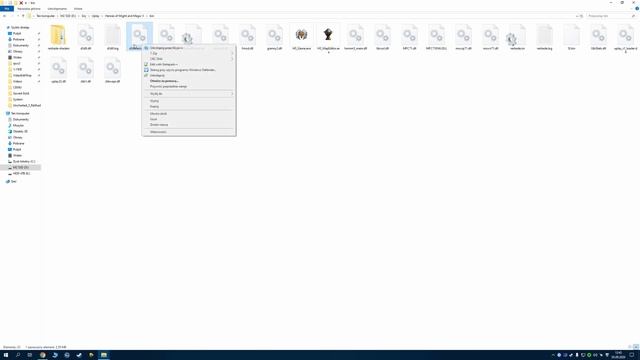This screenshot has height=360, width=640.
Task: Choose Usuń in the context menu
Action: [189, 119]
